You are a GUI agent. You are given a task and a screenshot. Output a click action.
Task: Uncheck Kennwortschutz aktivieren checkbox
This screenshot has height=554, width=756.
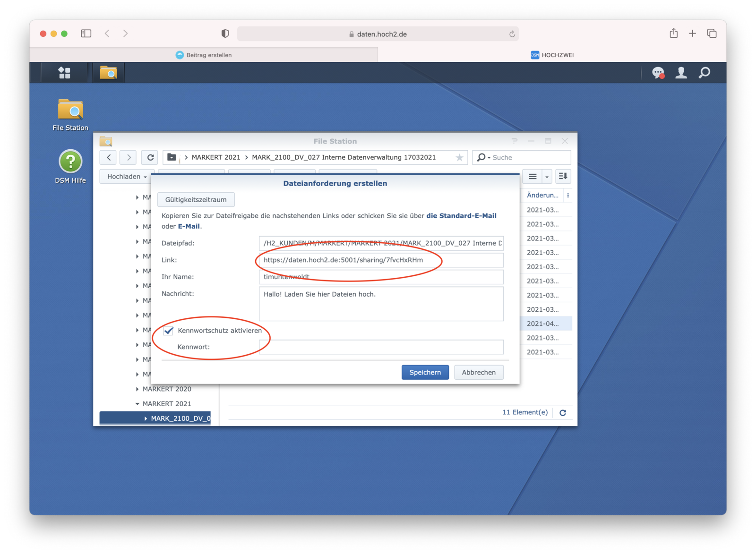[x=169, y=331]
